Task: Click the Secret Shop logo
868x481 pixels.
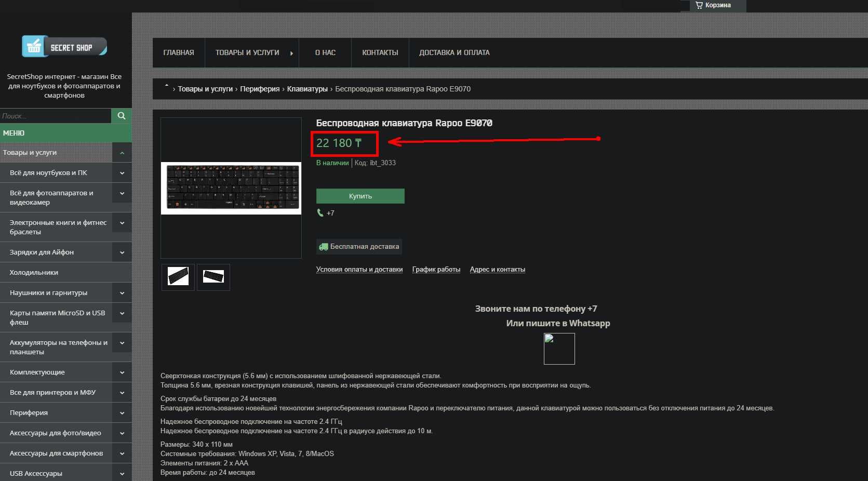Action: tap(64, 47)
